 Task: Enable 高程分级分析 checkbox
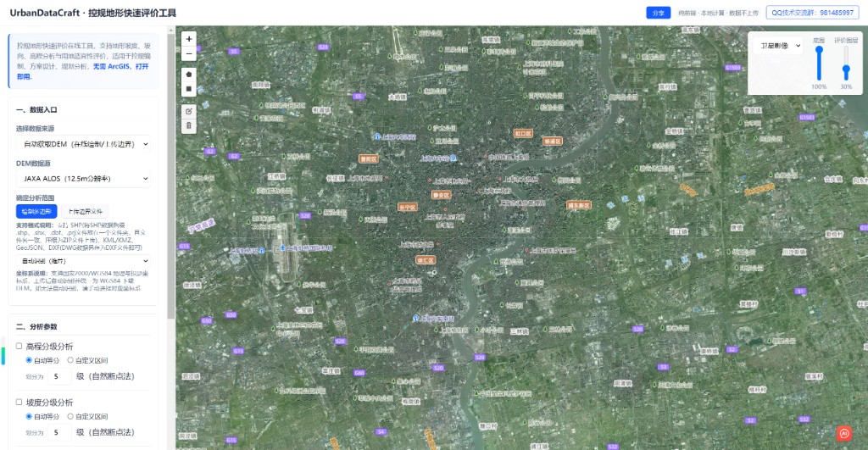tap(19, 346)
